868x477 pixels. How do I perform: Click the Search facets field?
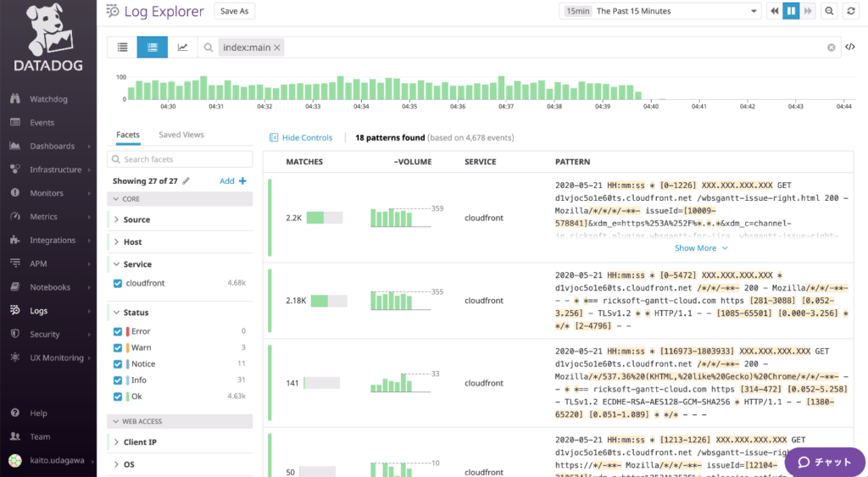click(x=180, y=159)
